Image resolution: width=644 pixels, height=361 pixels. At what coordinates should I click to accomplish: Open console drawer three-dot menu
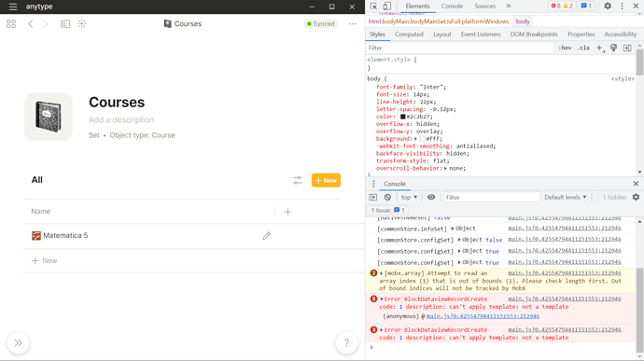[373, 184]
